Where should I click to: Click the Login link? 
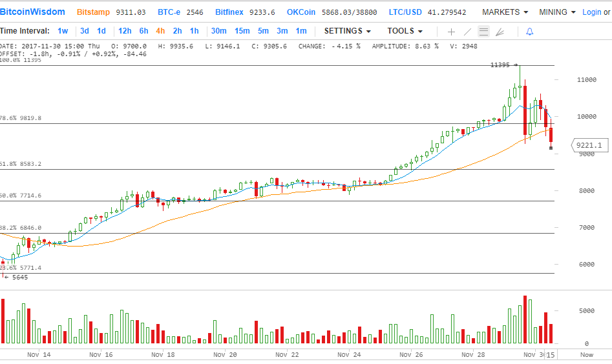[591, 12]
